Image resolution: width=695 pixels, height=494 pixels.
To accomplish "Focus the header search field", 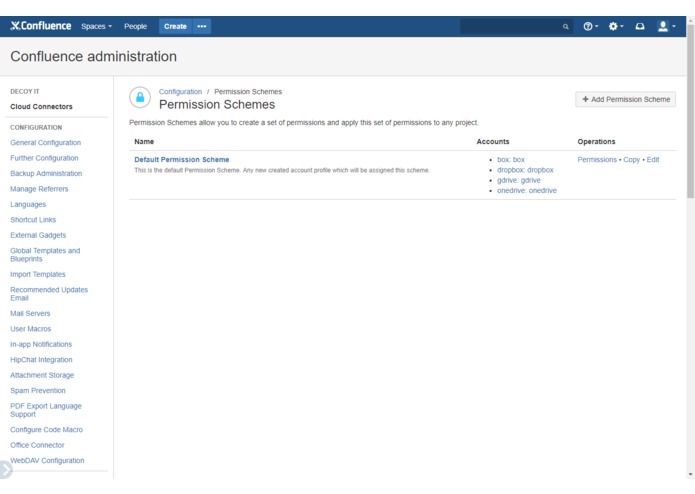I will [516, 27].
